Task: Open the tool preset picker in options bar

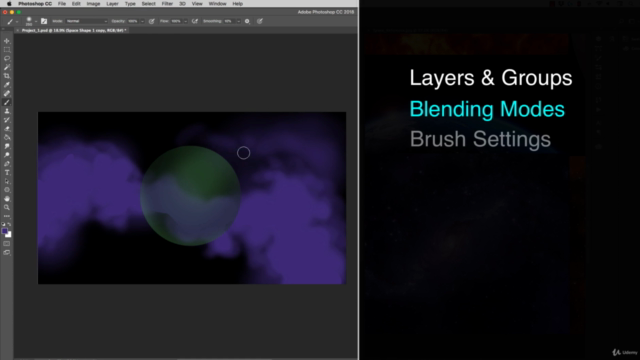Action: point(12,21)
